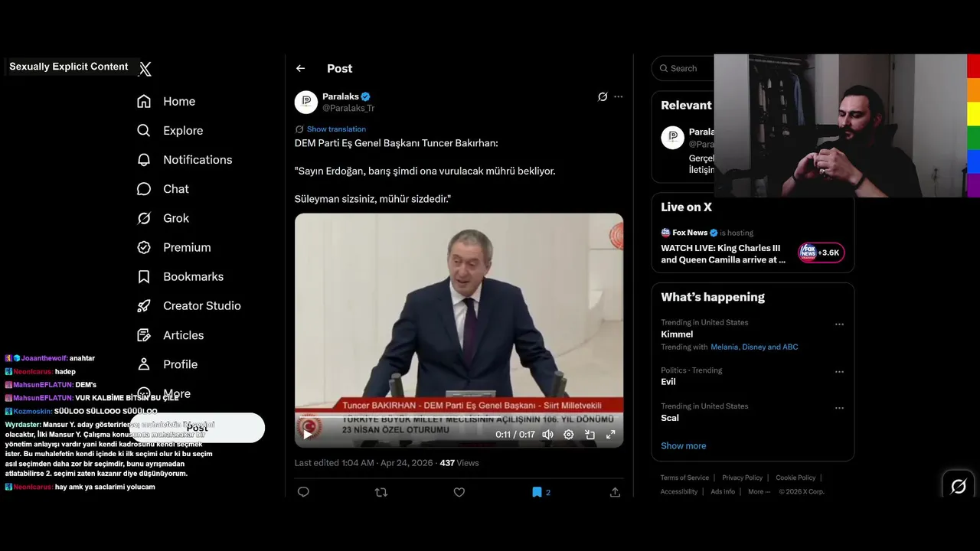
Task: Open the Evil trending topic
Action: (668, 382)
